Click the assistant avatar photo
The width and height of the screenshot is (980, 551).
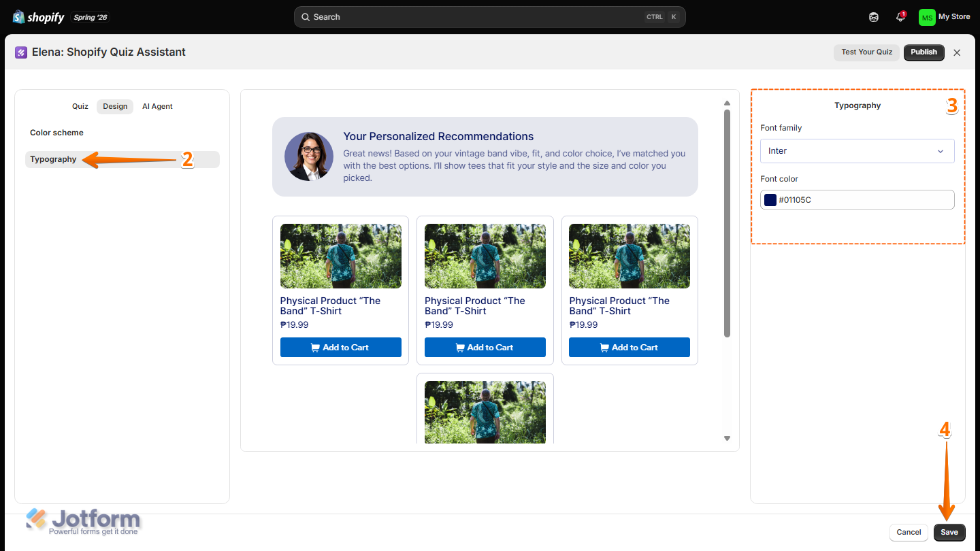[309, 156]
